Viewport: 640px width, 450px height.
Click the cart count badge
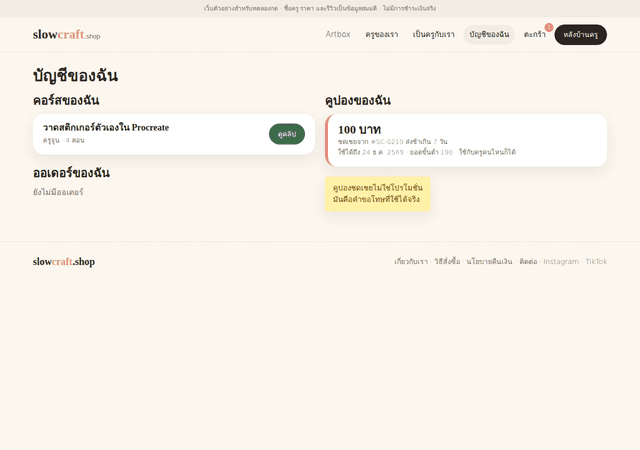(549, 27)
